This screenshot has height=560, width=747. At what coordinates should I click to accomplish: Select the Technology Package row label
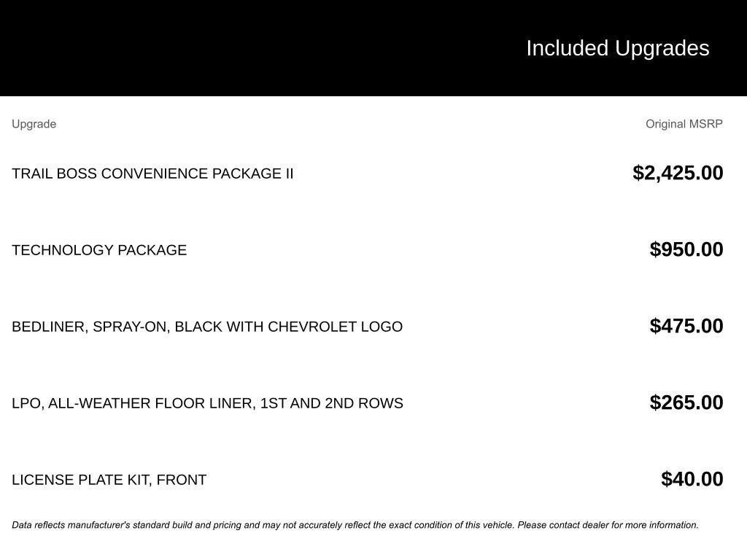pyautogui.click(x=99, y=250)
